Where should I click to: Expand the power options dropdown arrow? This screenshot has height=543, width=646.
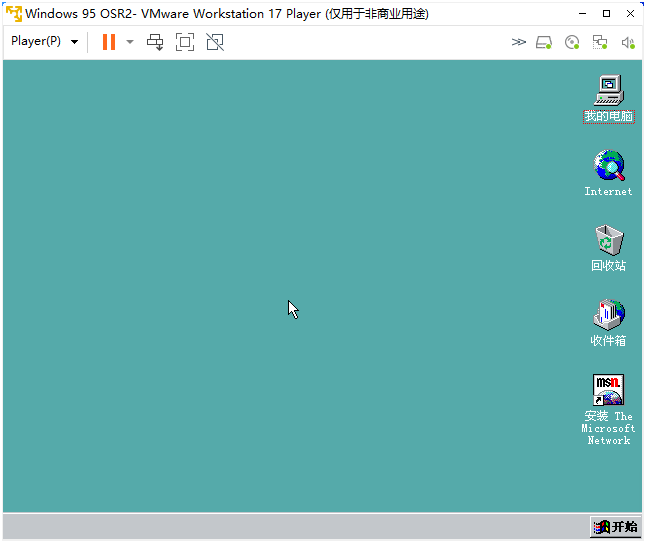click(x=130, y=42)
